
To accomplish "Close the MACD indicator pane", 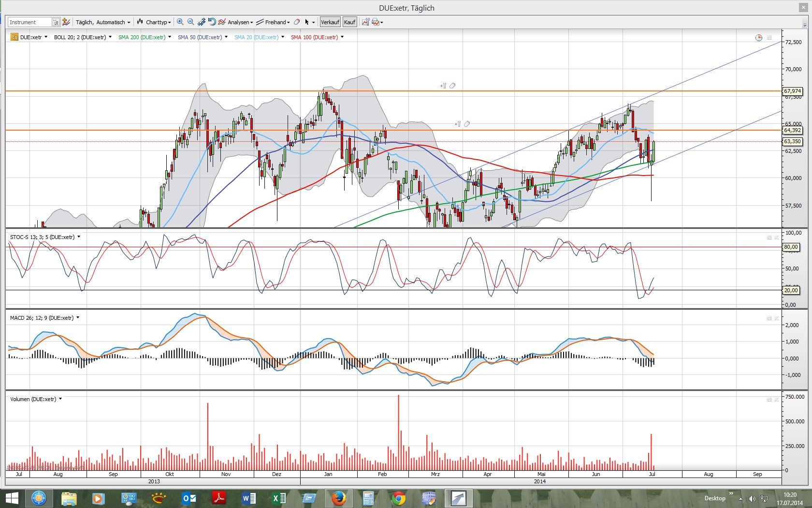I will tap(777, 318).
